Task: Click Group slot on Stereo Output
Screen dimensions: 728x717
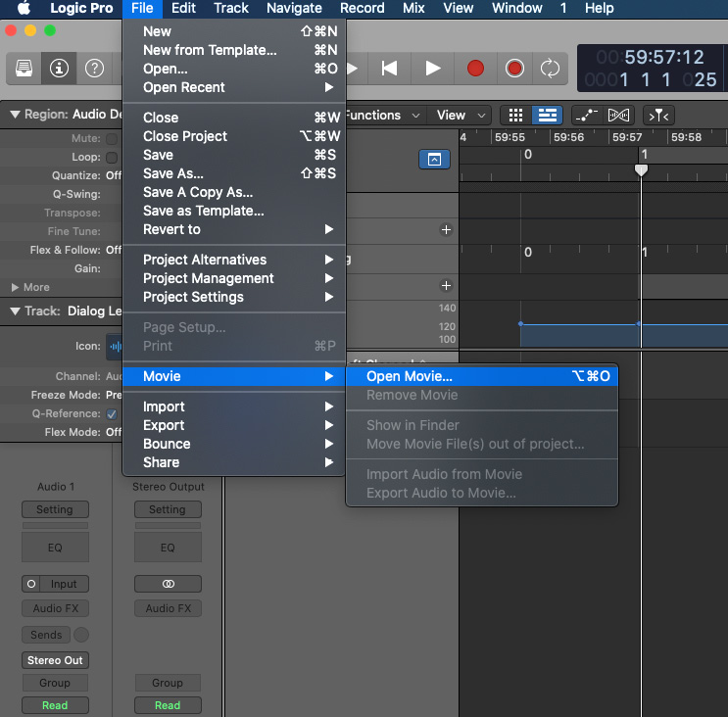Action: (x=168, y=683)
